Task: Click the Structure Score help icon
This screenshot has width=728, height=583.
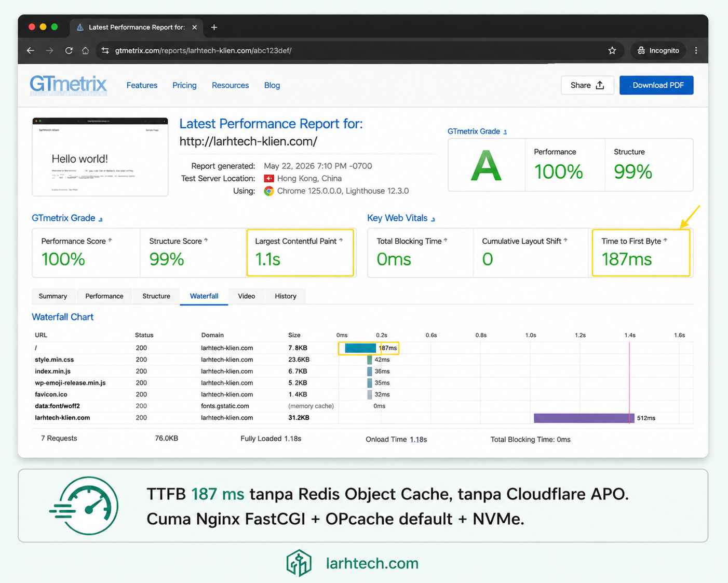Action: (206, 240)
